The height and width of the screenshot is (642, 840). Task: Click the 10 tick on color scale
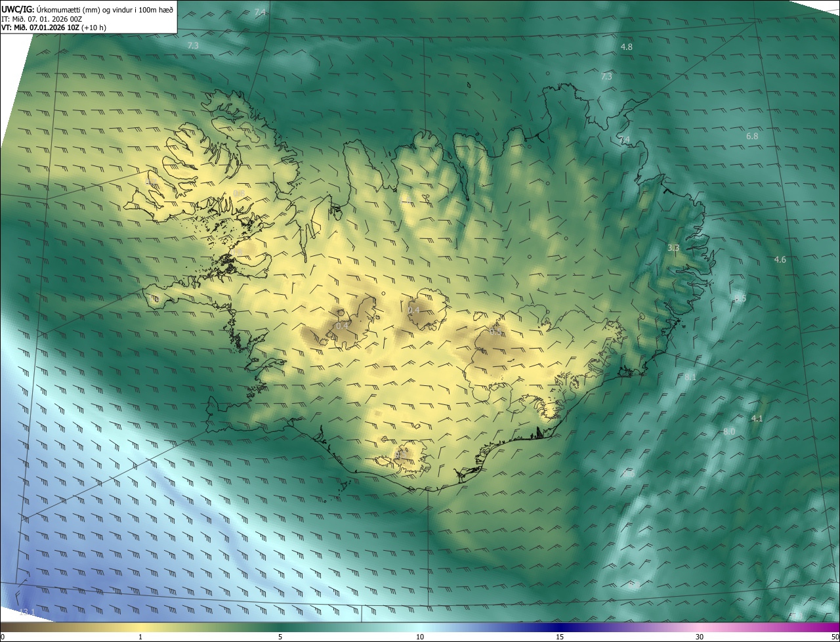pyautogui.click(x=420, y=637)
